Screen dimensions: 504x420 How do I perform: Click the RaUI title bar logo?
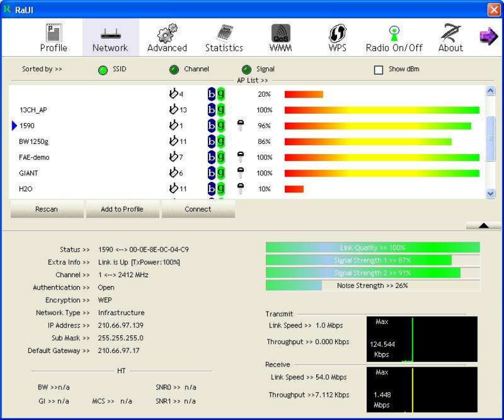point(7,9)
